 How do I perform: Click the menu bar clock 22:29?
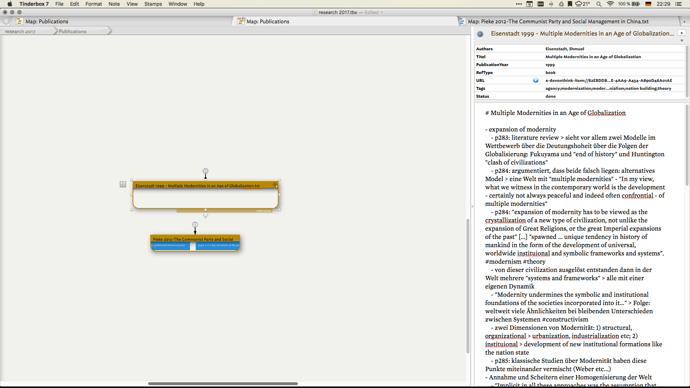(x=663, y=4)
